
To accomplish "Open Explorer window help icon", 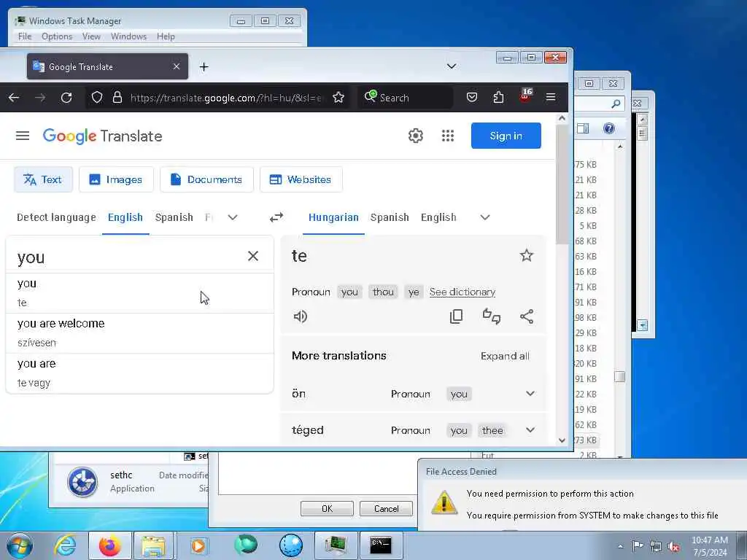I will (609, 128).
